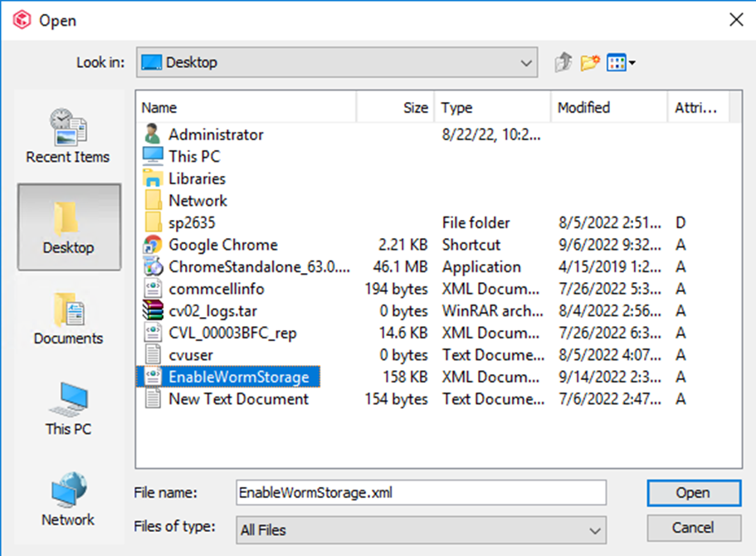Select the Desktop sidebar shortcut
The image size is (756, 556).
(68, 227)
